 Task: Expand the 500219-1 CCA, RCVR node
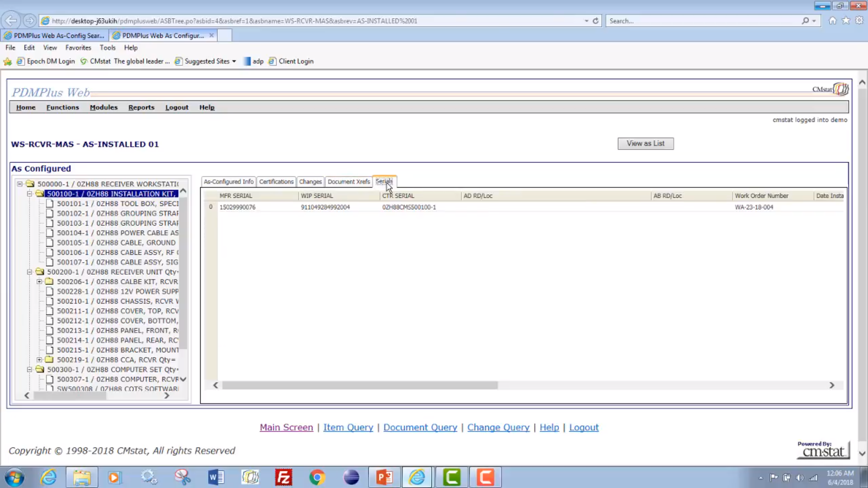39,360
